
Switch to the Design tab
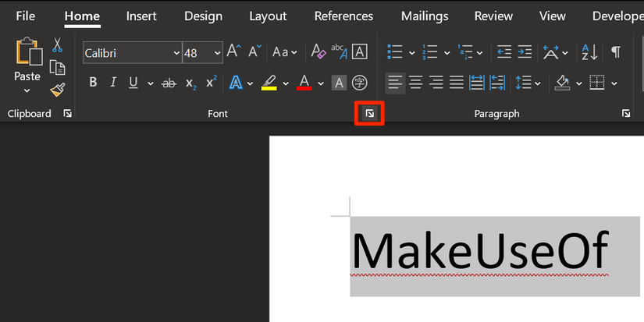[203, 16]
